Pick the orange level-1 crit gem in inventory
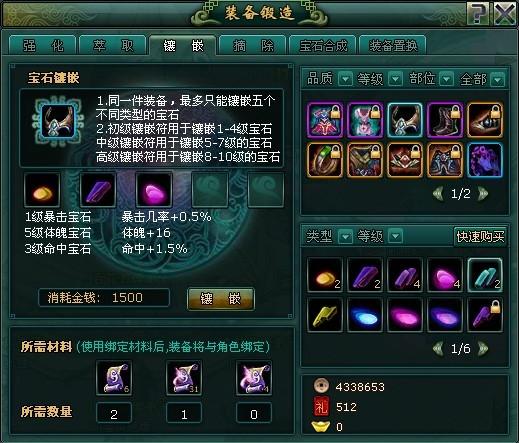This screenshot has height=443, width=519. coord(325,275)
